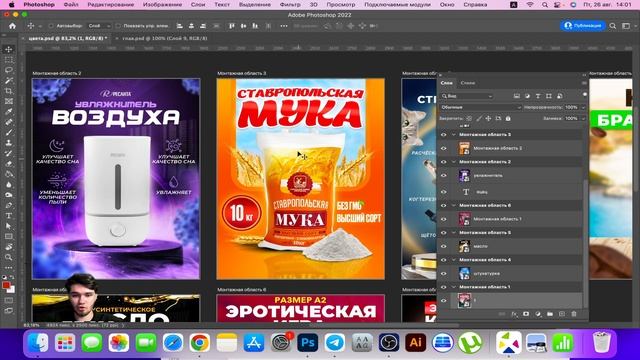The image size is (640, 360).
Task: Collapse the Монтажная область 5 group
Action: click(453, 233)
